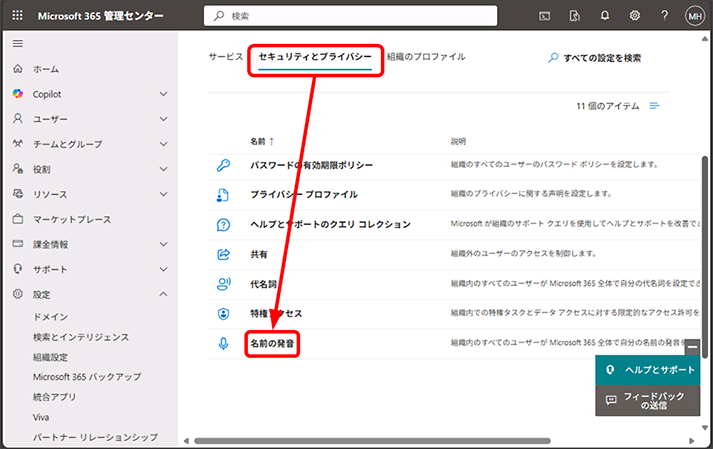Click the サポート headset icon
This screenshot has height=449, width=713.
18,269
